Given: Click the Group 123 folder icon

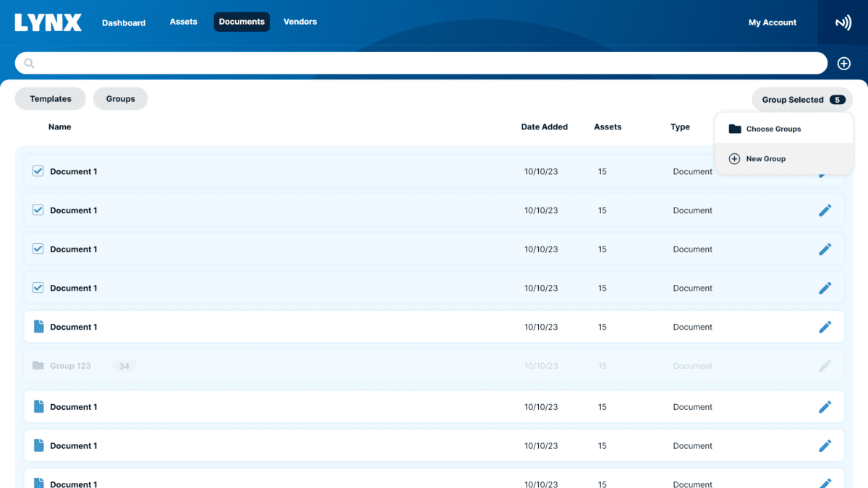Looking at the screenshot, I should pos(38,366).
